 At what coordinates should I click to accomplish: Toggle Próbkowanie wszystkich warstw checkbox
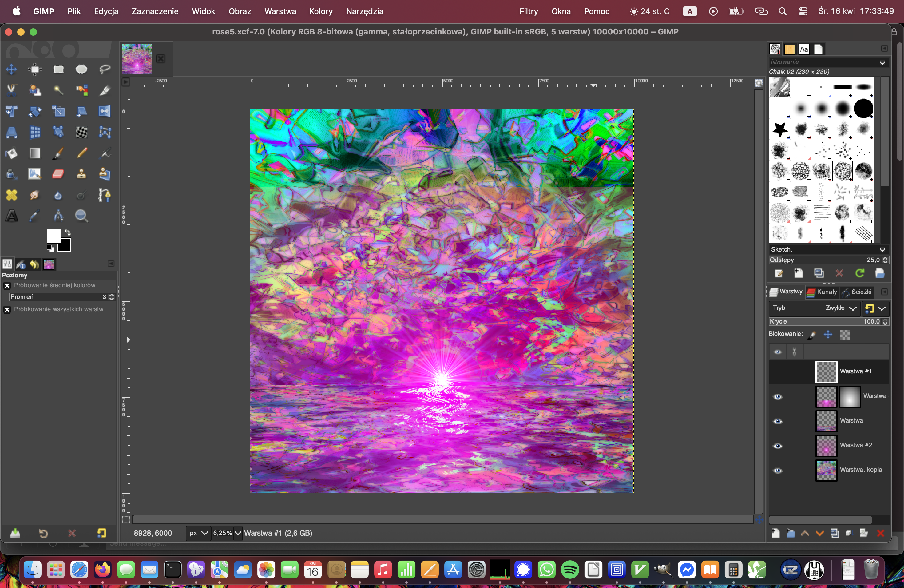click(x=7, y=309)
